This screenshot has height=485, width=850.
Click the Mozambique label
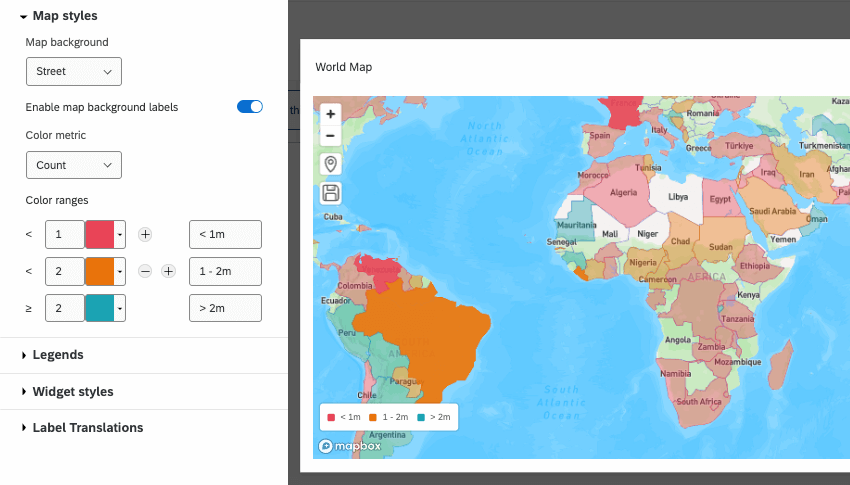click(x=738, y=362)
